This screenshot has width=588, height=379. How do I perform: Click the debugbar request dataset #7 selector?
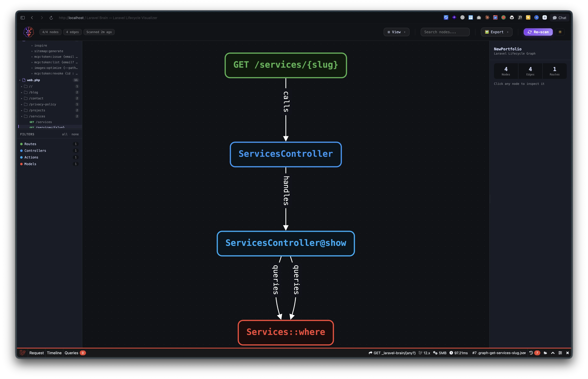(499, 353)
